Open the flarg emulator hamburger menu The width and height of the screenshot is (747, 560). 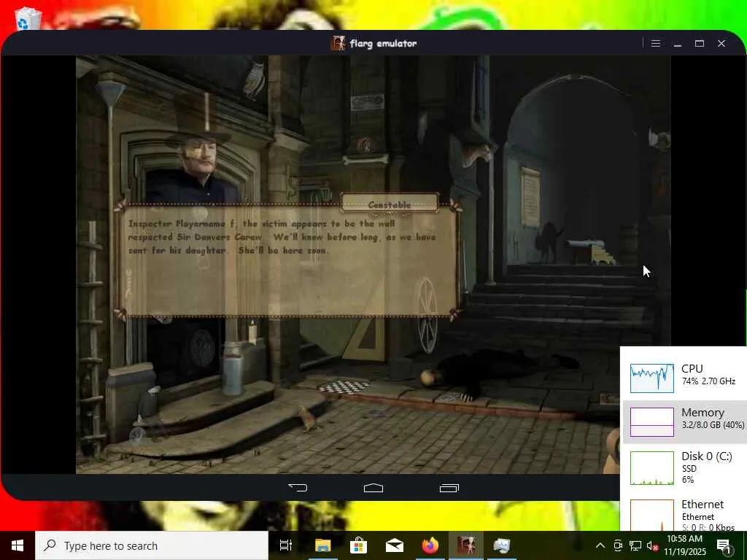656,43
